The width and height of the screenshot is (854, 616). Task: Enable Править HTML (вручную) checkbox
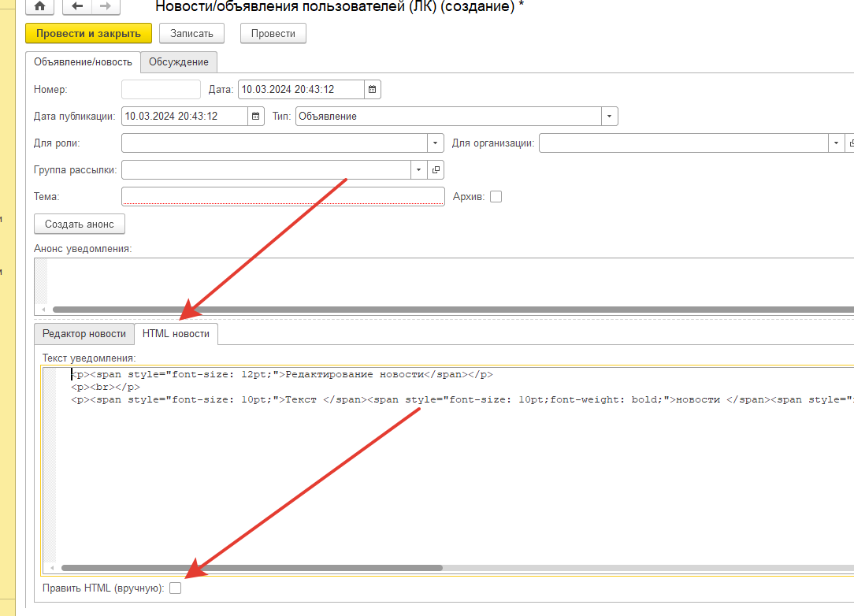pyautogui.click(x=175, y=588)
